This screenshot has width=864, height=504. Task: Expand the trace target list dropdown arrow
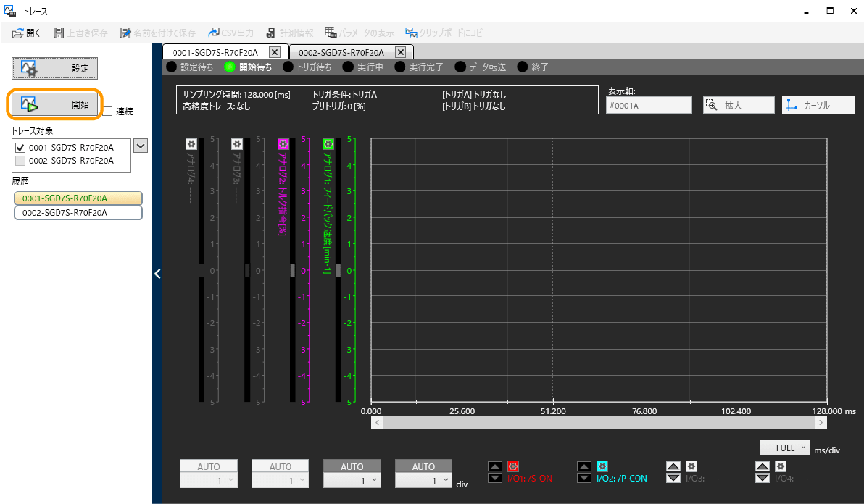click(x=141, y=146)
